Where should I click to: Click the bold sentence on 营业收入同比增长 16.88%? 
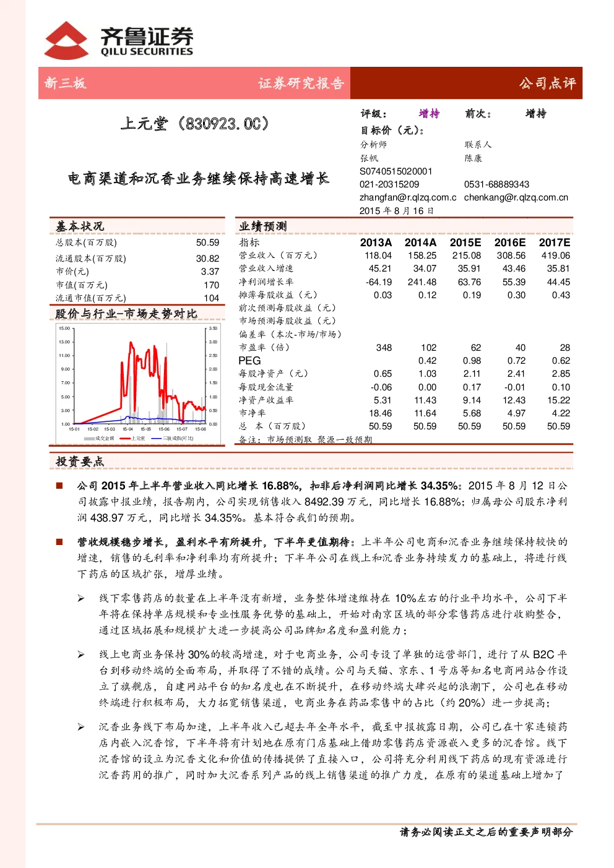(x=269, y=486)
